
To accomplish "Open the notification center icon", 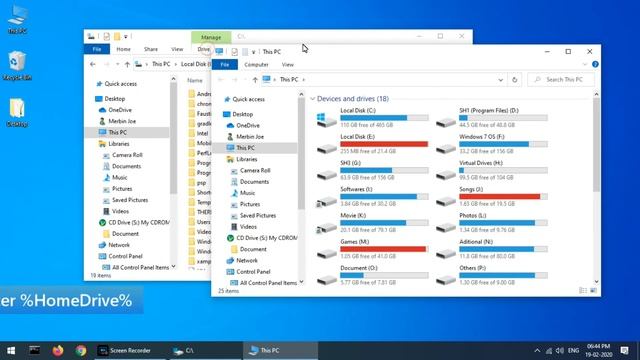I will click(624, 350).
